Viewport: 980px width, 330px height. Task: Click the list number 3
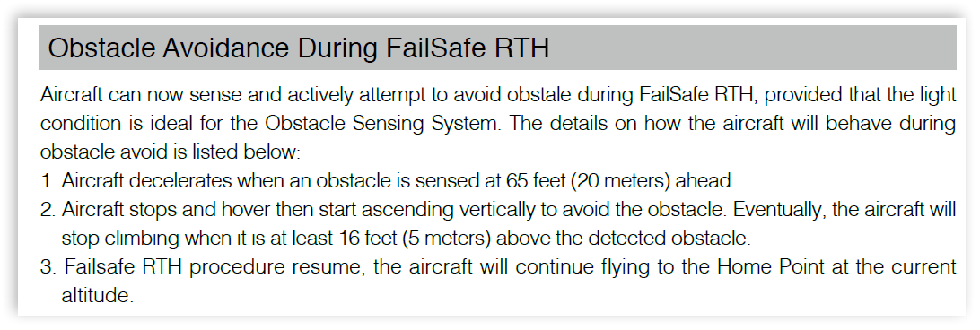(48, 267)
